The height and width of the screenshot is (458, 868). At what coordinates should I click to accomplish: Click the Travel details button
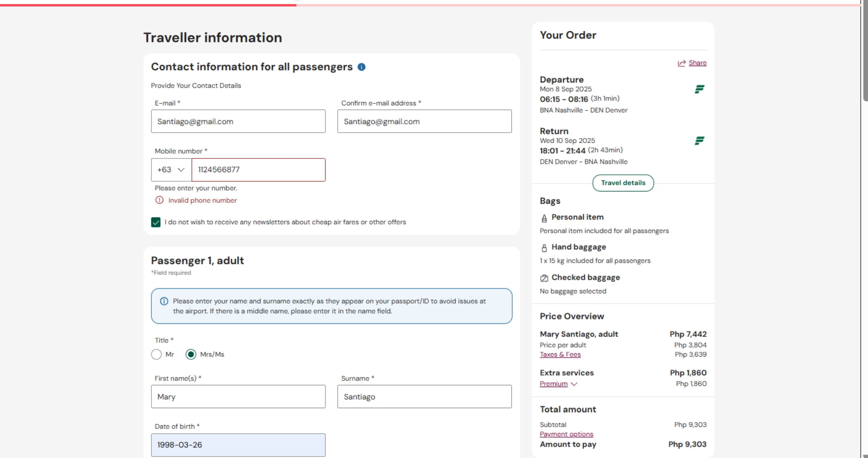click(x=623, y=183)
